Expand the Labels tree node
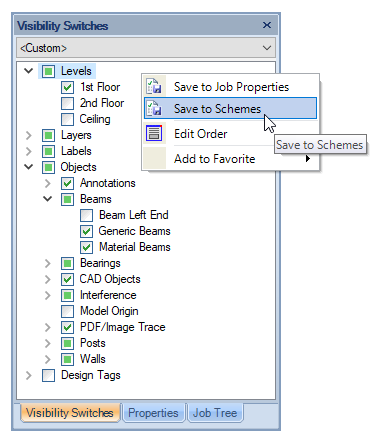 [x=29, y=151]
